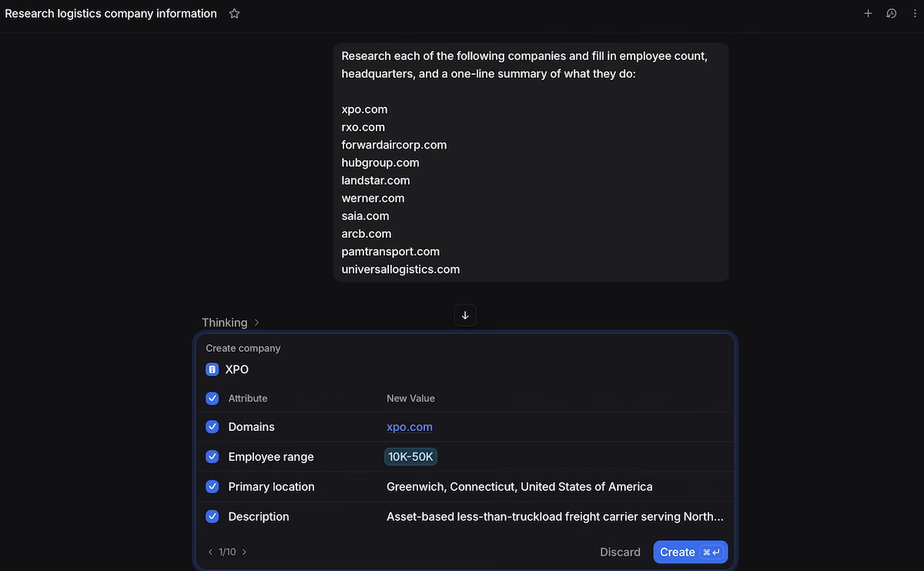Screen dimensions: 924x571
Task: Click the New Value column header
Action: (410, 398)
